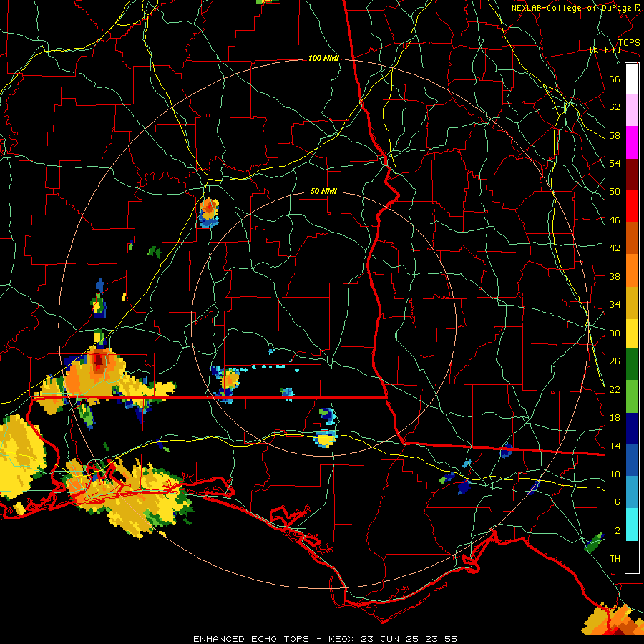Viewport: 644px width, 644px height.
Task: Click the legend value '26'
Action: click(x=615, y=361)
